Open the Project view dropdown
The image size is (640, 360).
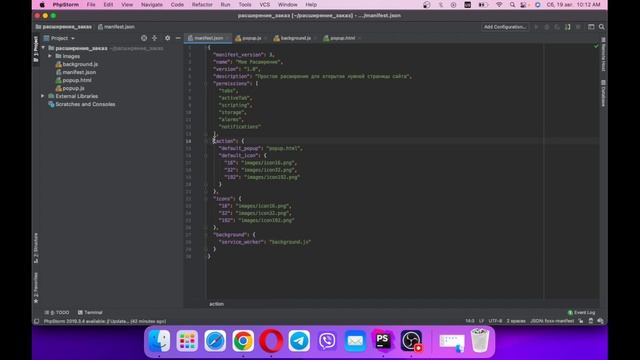point(60,38)
